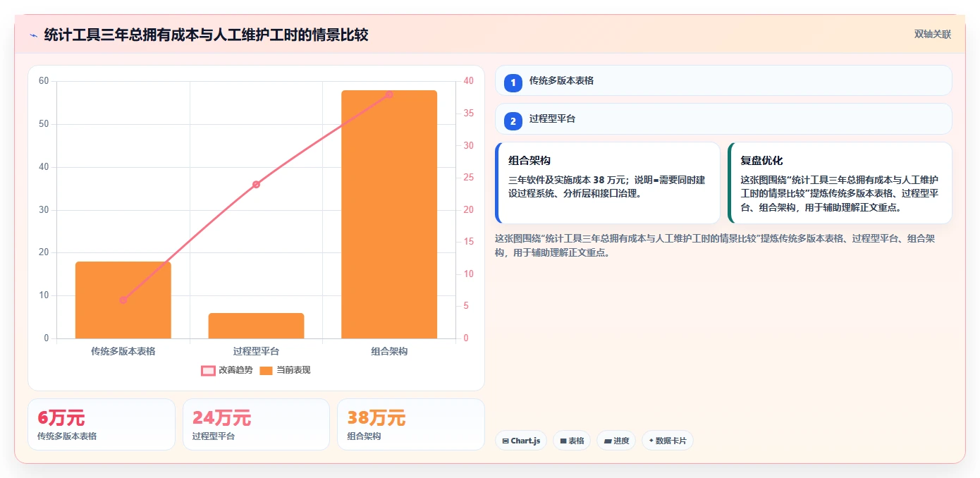Click the x-axis label 传统多版本表格
This screenshot has height=478, width=980.
(123, 351)
